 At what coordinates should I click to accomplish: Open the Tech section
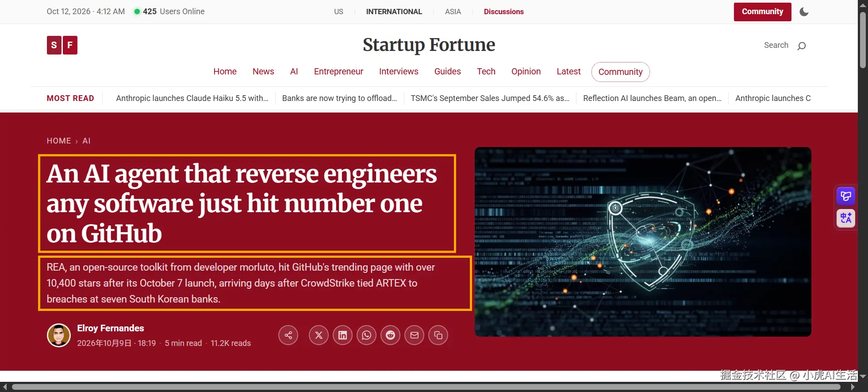point(486,72)
